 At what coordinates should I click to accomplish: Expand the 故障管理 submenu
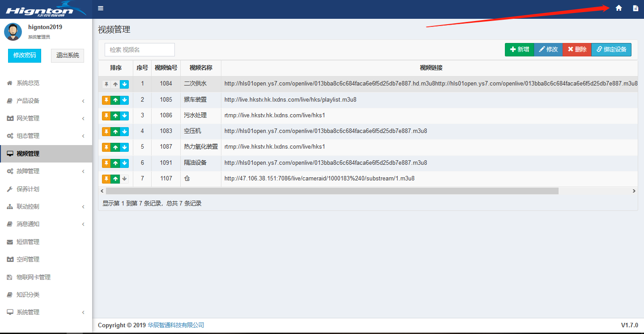point(46,171)
